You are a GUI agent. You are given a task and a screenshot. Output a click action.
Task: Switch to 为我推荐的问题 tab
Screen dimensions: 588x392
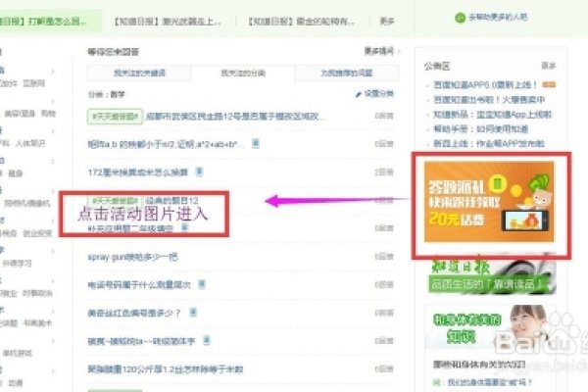pyautogui.click(x=347, y=73)
